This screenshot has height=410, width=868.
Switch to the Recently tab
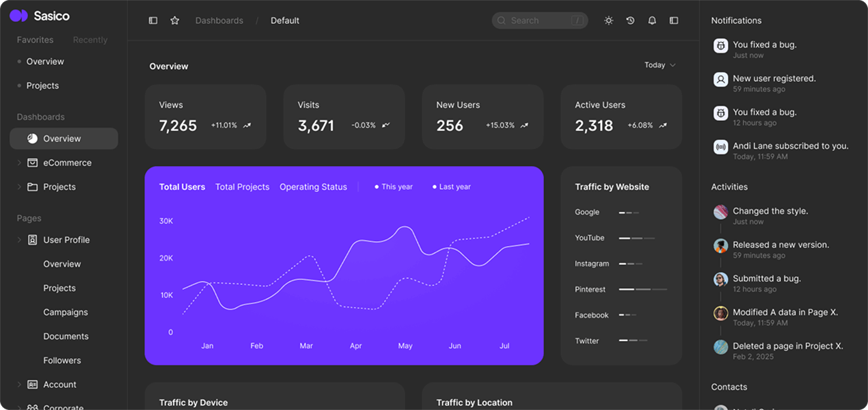tap(90, 40)
